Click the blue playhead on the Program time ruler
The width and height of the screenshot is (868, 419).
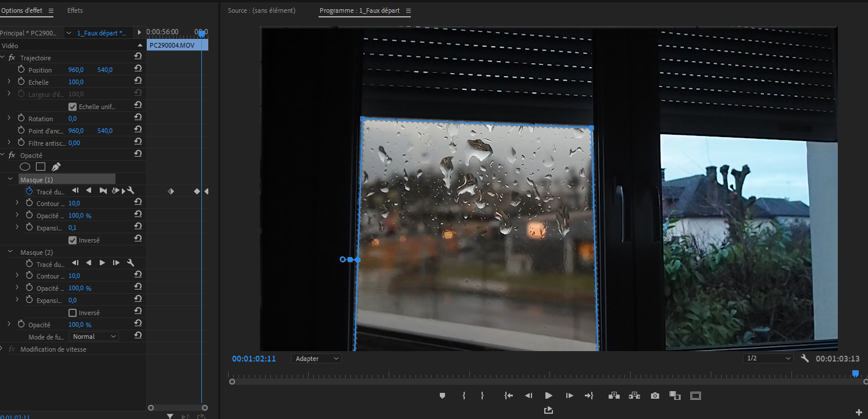coord(855,374)
